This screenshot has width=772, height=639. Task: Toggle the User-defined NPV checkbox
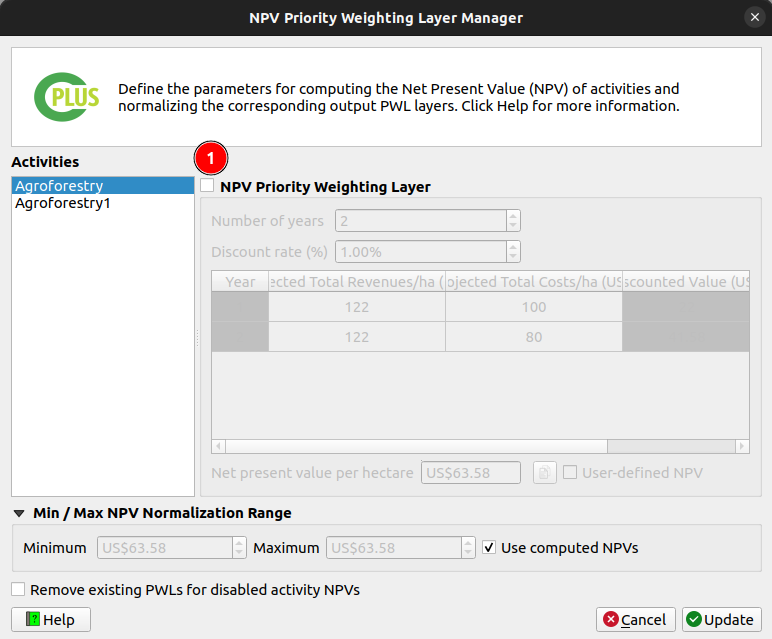coord(570,472)
